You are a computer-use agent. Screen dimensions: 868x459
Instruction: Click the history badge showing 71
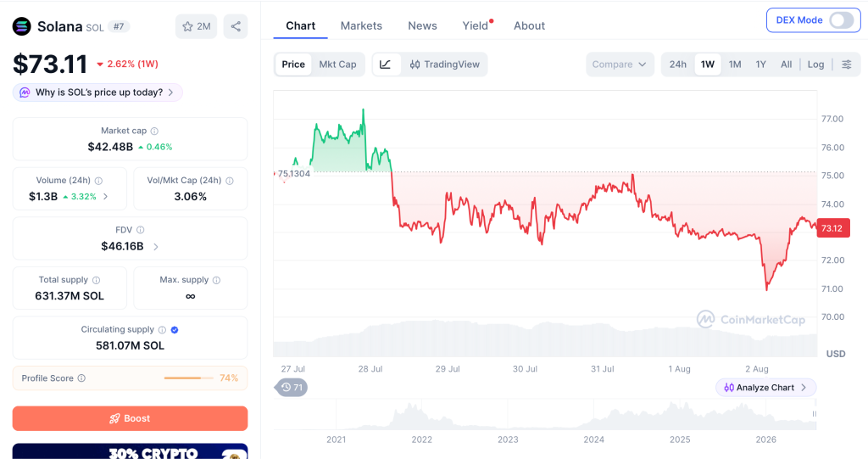(292, 387)
